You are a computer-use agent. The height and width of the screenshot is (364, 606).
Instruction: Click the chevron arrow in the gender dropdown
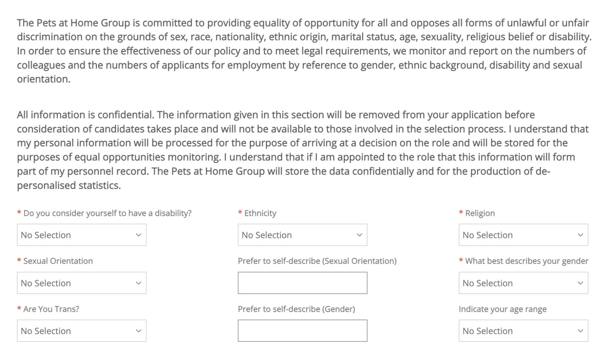tap(580, 283)
